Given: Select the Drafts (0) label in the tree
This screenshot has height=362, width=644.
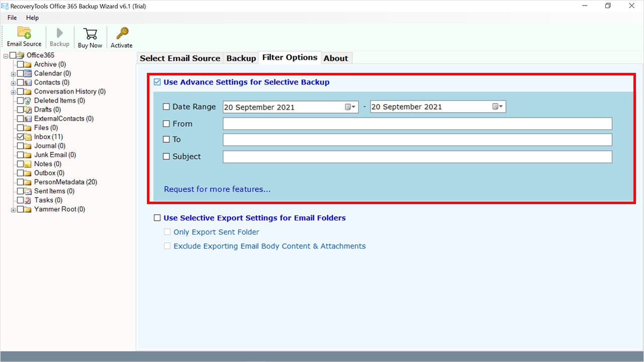Looking at the screenshot, I should 47,110.
